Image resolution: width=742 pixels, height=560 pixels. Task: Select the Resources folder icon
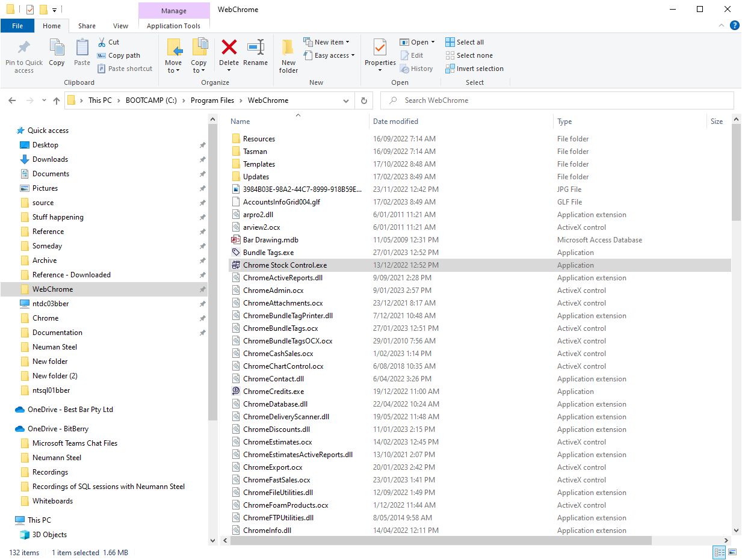click(x=236, y=139)
